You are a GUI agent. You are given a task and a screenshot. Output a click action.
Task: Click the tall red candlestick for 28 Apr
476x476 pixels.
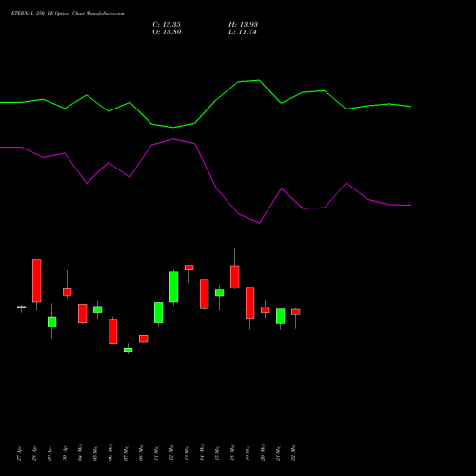click(x=37, y=280)
